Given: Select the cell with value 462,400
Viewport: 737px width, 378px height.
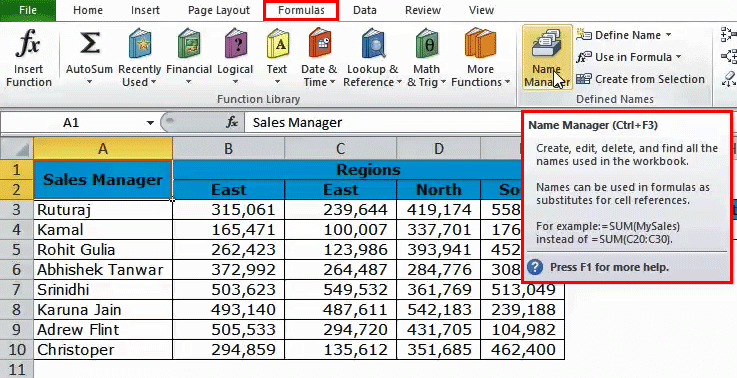Looking at the screenshot, I should click(x=522, y=349).
